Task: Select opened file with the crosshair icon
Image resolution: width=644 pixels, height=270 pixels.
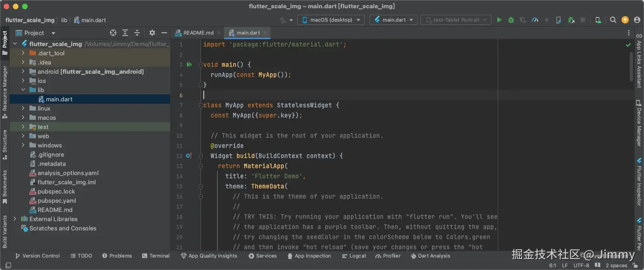Action: pos(113,33)
